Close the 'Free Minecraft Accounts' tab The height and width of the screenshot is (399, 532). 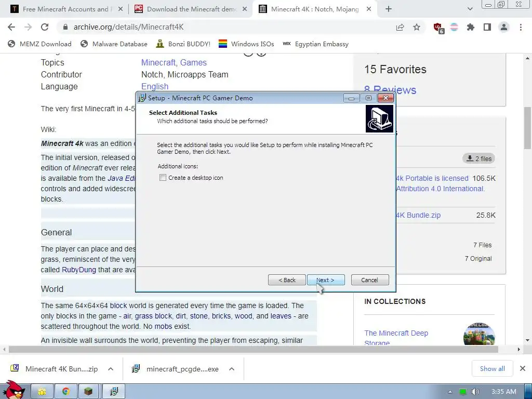[120, 9]
